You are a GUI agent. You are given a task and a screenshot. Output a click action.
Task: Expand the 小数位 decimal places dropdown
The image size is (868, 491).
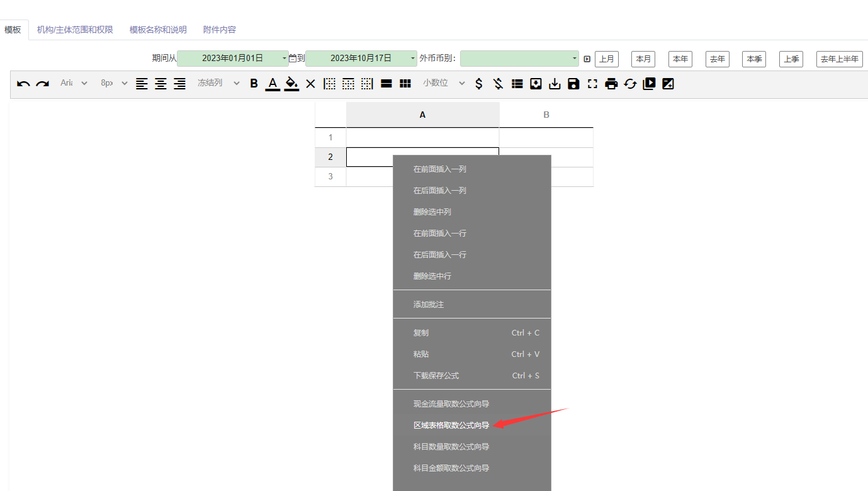(x=444, y=83)
